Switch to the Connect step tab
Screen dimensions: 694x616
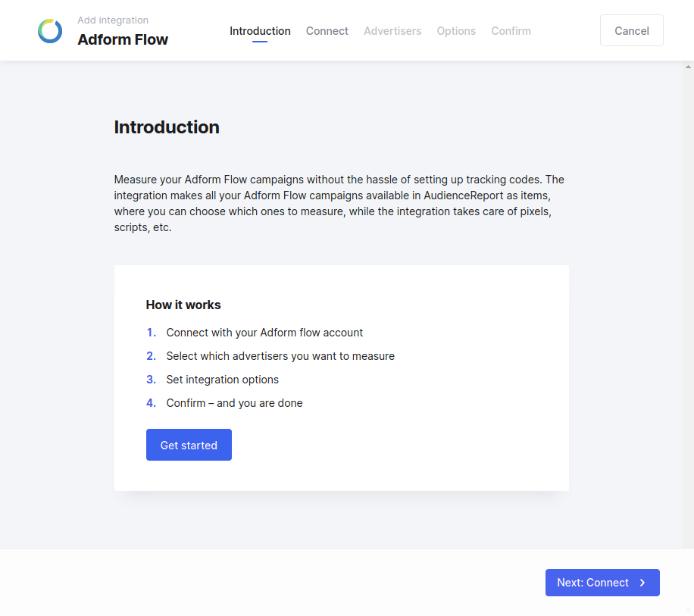pyautogui.click(x=327, y=31)
